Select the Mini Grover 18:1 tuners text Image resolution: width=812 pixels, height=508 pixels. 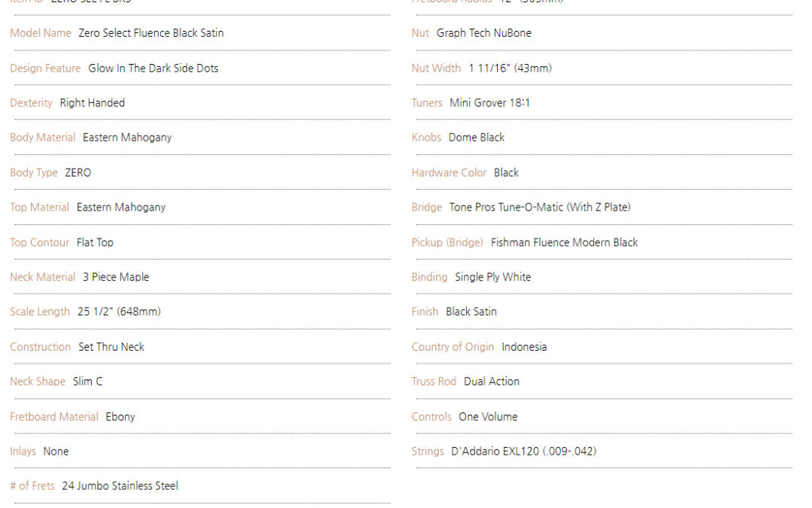(x=490, y=103)
